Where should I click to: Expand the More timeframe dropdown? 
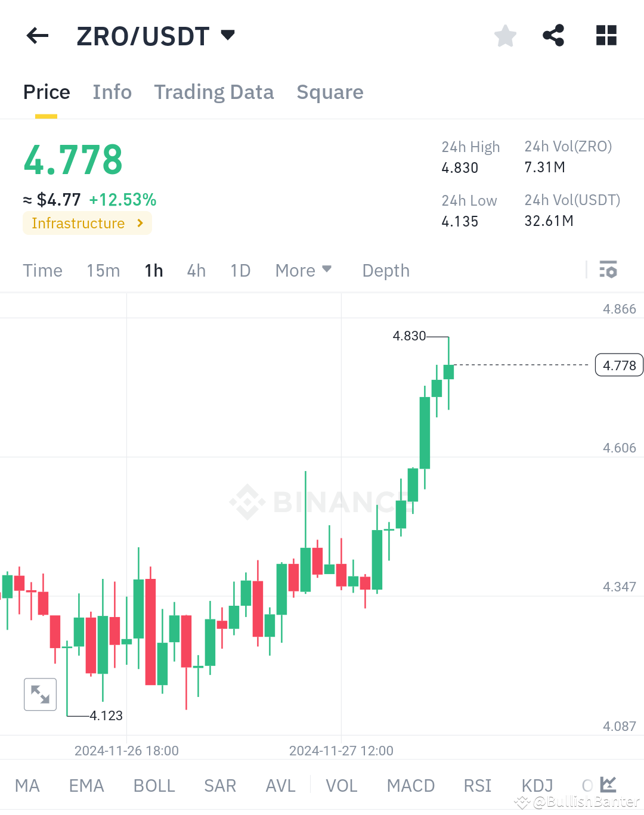(304, 270)
